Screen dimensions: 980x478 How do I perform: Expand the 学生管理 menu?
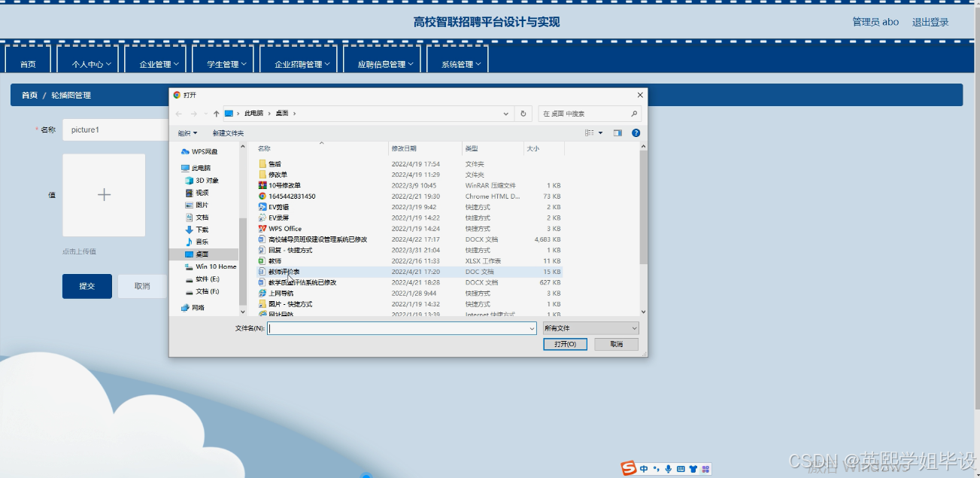point(226,64)
